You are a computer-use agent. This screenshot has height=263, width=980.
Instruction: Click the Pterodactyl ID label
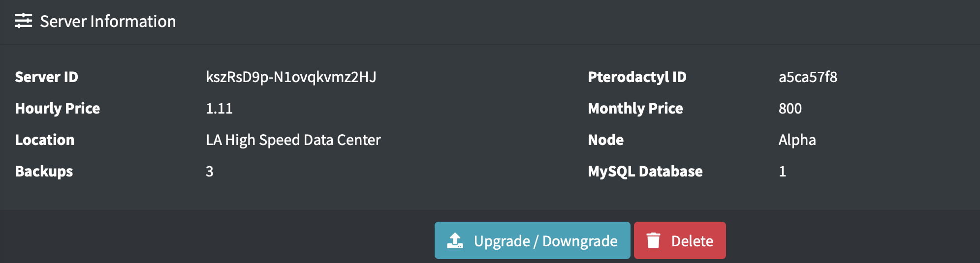coord(637,77)
